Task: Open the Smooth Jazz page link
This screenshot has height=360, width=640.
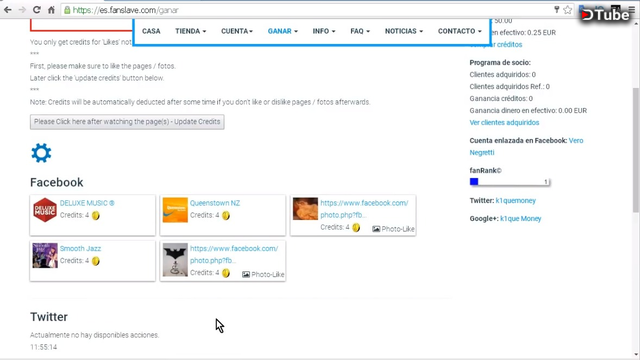Action: [x=80, y=248]
